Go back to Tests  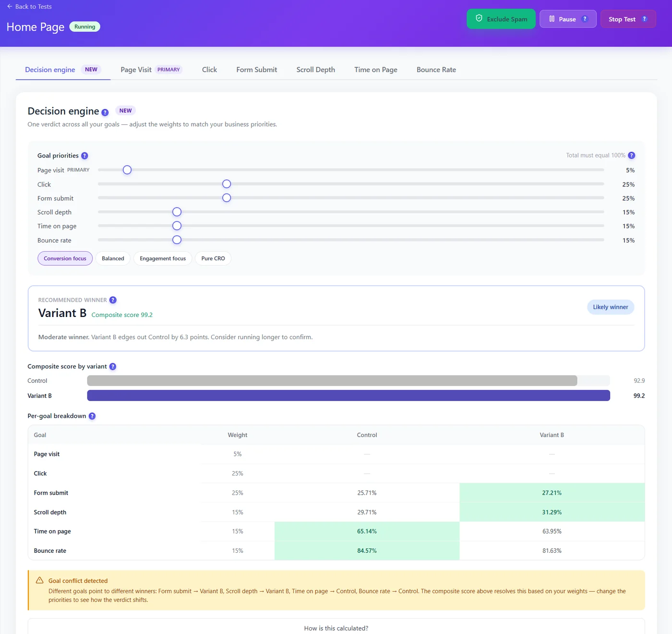click(29, 6)
